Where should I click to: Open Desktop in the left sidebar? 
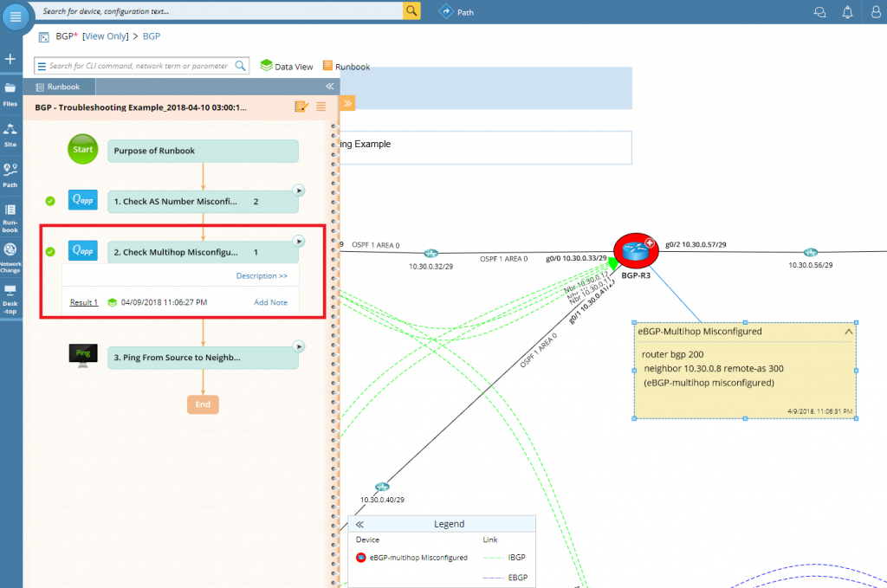[x=10, y=300]
